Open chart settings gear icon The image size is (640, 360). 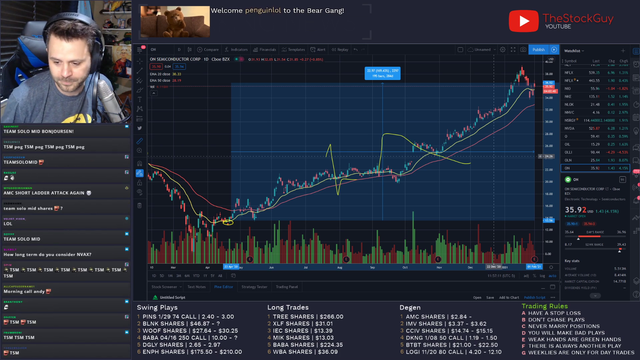(x=503, y=50)
